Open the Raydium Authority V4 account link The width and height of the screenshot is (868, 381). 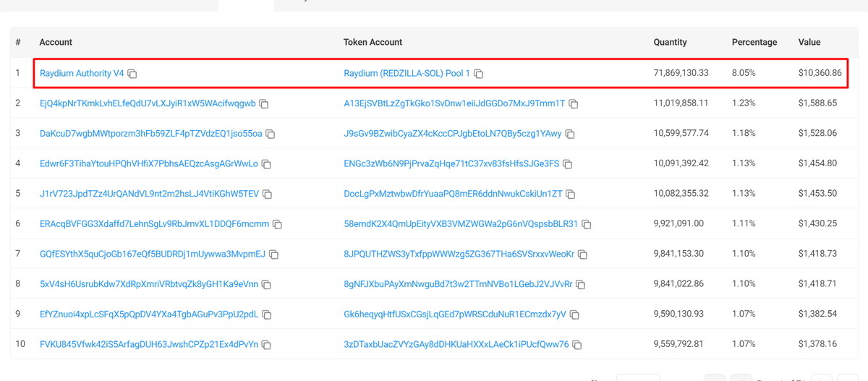[82, 74]
